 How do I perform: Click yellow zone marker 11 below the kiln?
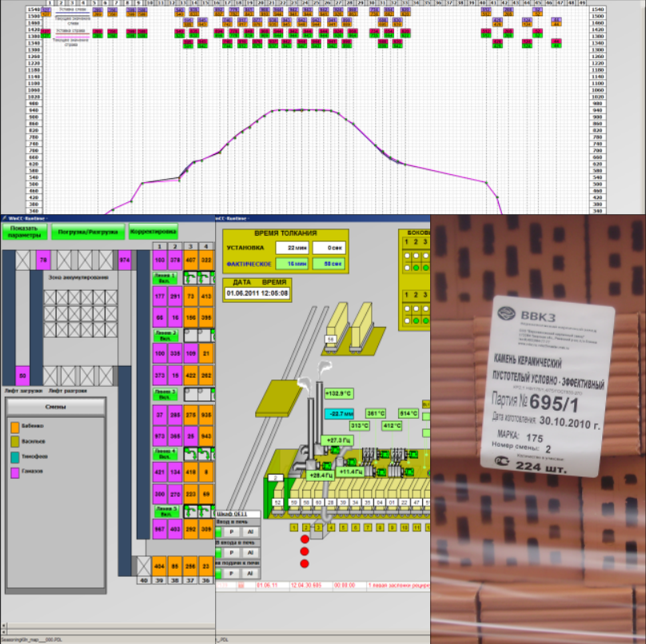point(417,527)
